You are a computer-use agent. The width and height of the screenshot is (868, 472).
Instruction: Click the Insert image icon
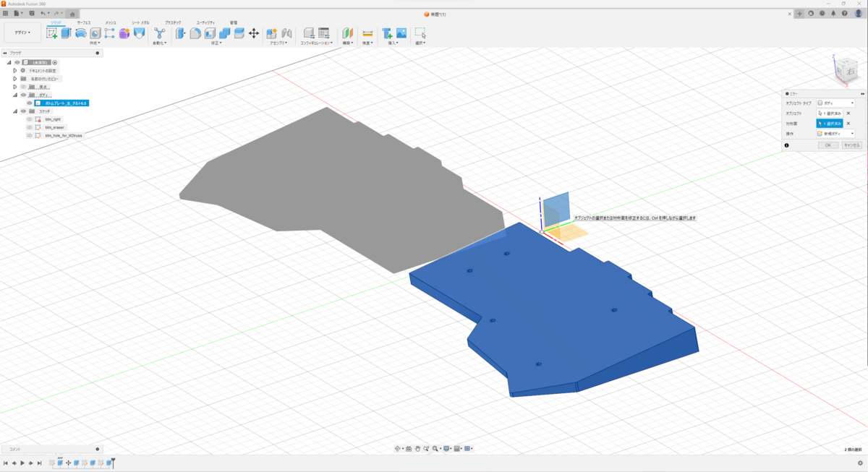click(401, 33)
